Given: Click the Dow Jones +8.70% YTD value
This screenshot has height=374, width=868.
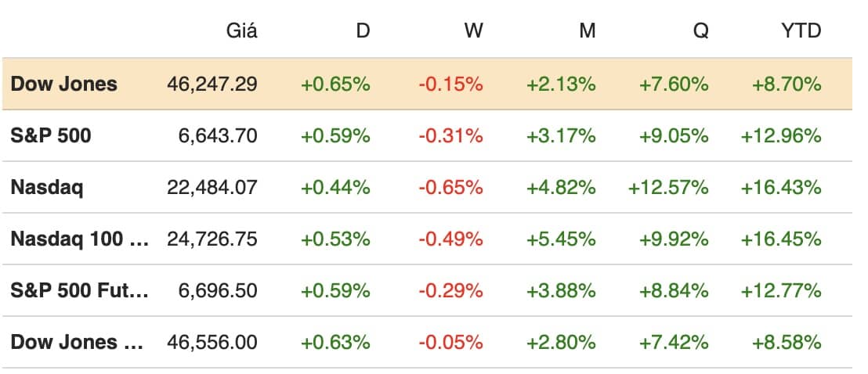Looking at the screenshot, I should click(x=787, y=84).
